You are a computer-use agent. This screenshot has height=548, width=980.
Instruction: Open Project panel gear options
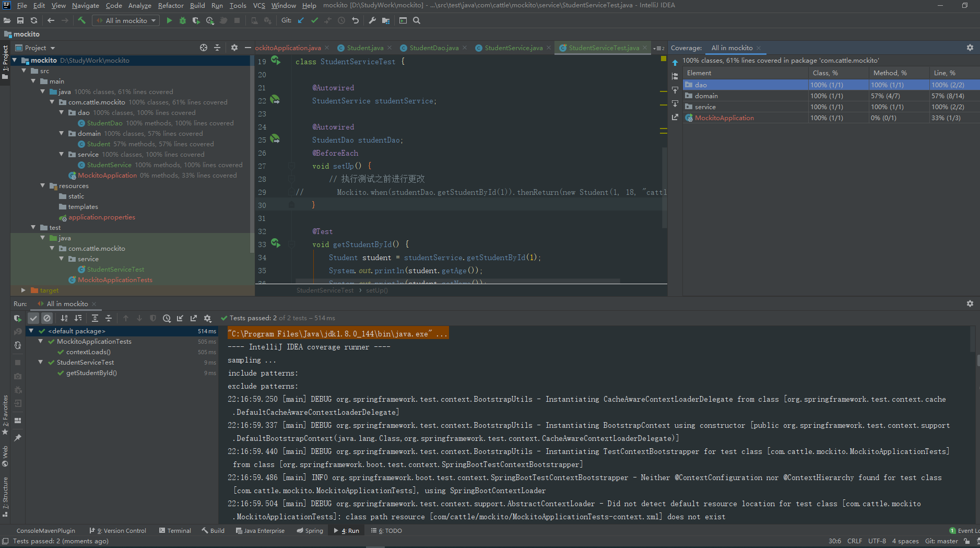coord(234,48)
